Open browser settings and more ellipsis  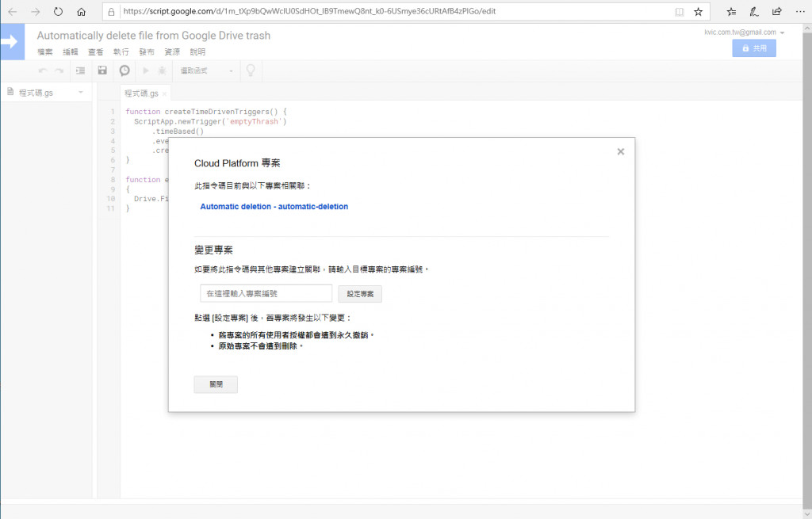[x=800, y=11]
